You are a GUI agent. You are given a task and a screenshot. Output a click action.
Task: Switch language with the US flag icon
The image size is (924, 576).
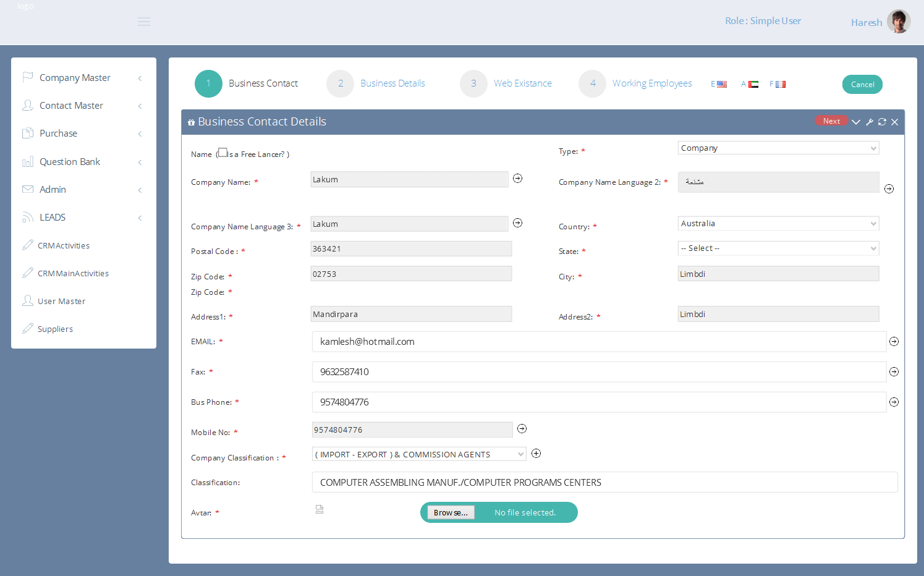[721, 84]
